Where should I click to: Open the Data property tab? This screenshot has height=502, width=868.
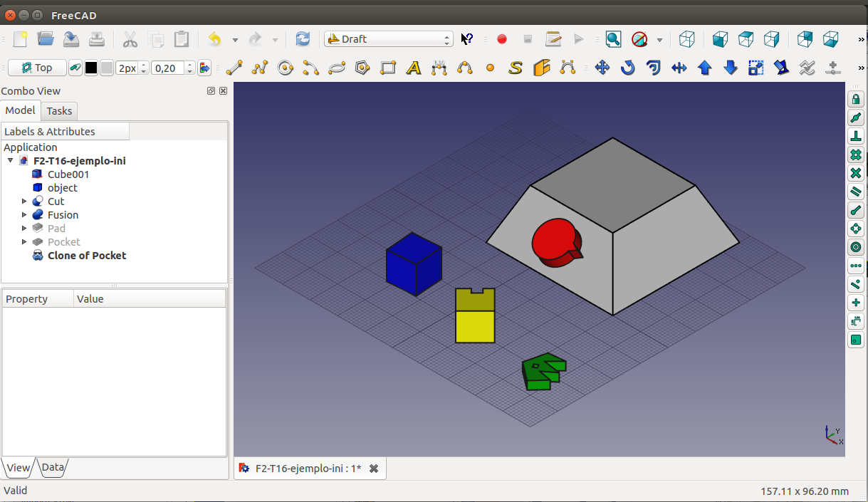[53, 468]
